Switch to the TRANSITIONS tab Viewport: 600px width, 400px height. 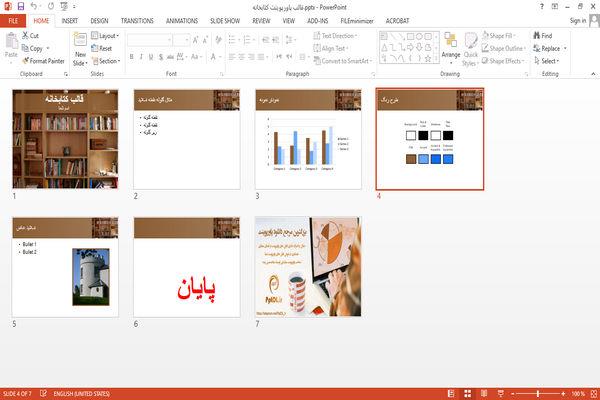(x=137, y=21)
